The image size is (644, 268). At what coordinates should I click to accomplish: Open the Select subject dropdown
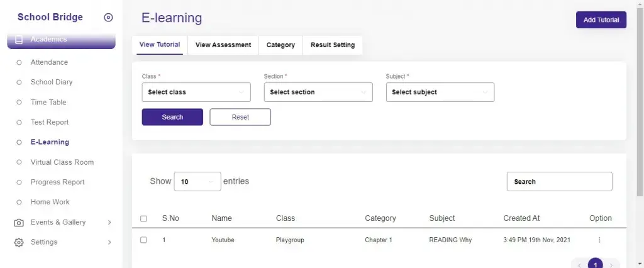pyautogui.click(x=440, y=92)
